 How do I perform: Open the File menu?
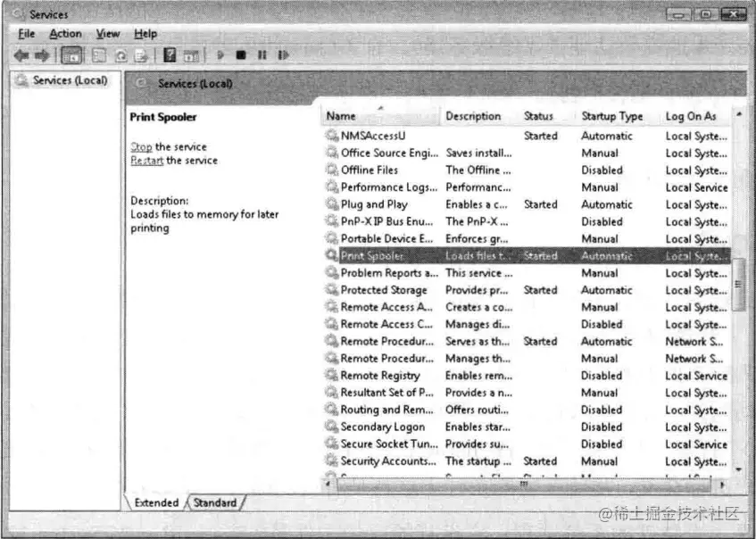click(x=27, y=34)
